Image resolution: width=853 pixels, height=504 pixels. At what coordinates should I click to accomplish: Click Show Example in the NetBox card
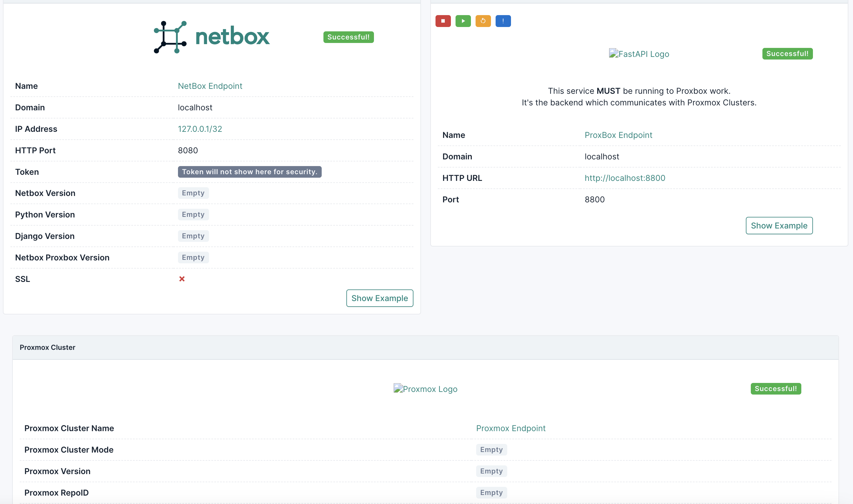380,298
